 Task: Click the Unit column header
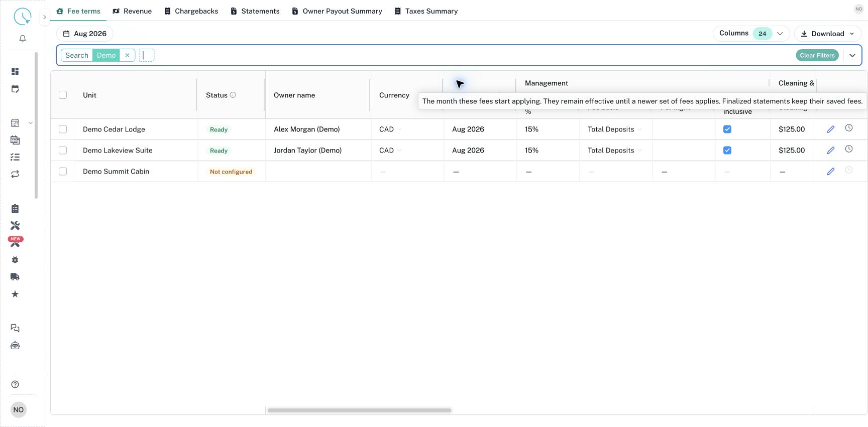[89, 95]
